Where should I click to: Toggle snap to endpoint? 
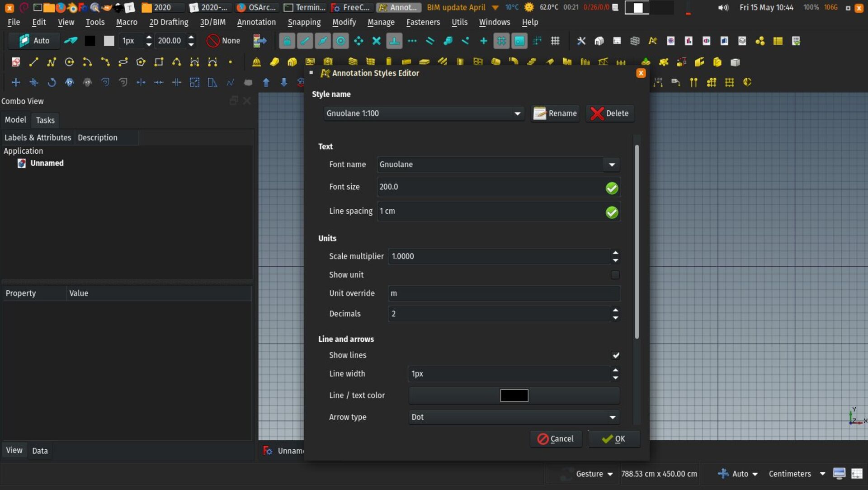[x=305, y=41]
